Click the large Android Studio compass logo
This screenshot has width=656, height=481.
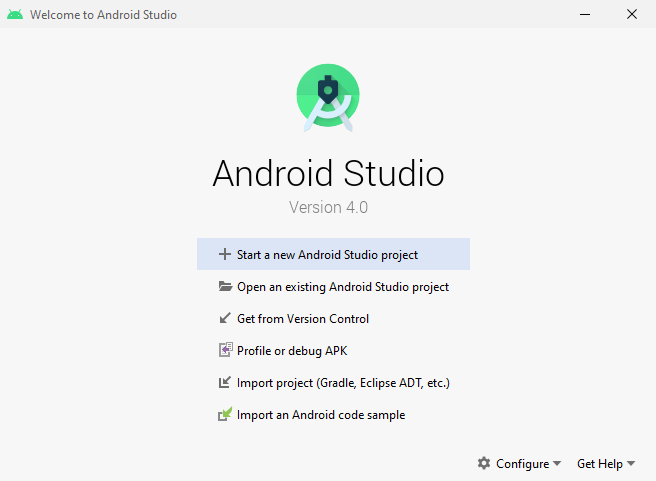[x=328, y=96]
